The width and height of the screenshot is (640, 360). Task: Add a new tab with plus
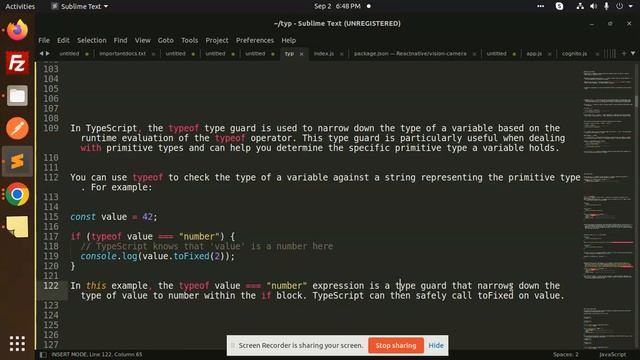click(624, 53)
